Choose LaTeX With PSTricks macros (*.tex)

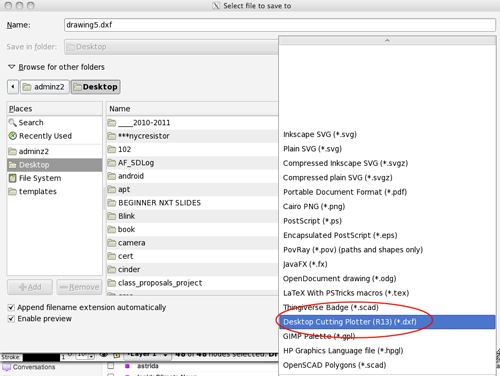coord(387,293)
